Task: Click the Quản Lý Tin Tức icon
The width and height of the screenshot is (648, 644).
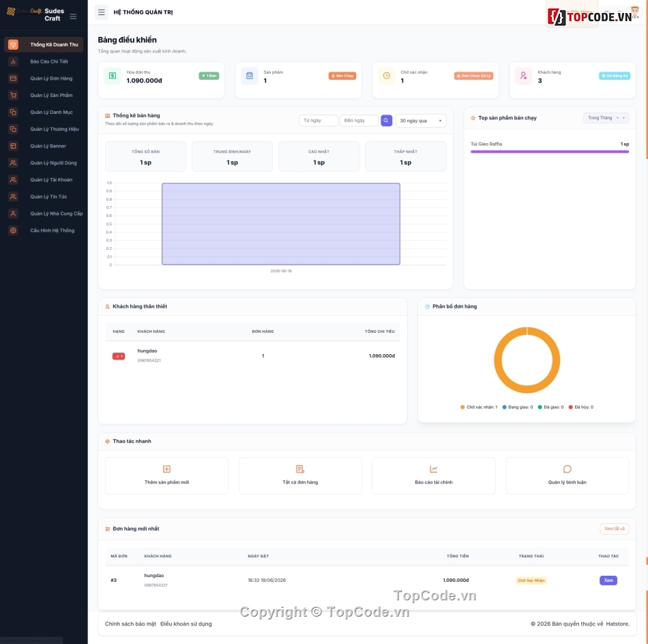Action: click(x=13, y=196)
